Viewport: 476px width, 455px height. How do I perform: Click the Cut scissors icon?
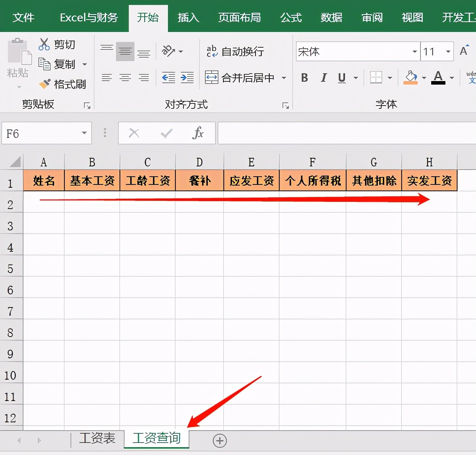(44, 44)
